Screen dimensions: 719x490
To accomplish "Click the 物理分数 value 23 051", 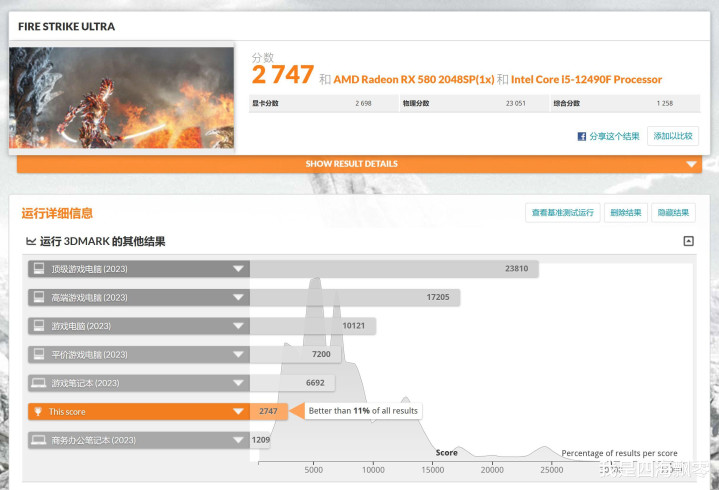I will click(x=515, y=104).
